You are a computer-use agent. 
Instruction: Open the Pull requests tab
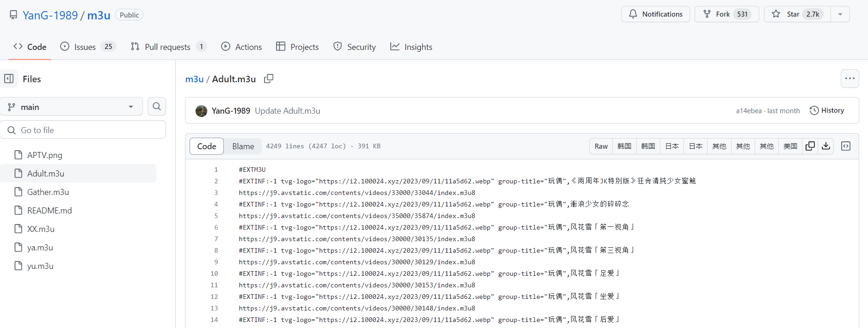click(x=168, y=47)
